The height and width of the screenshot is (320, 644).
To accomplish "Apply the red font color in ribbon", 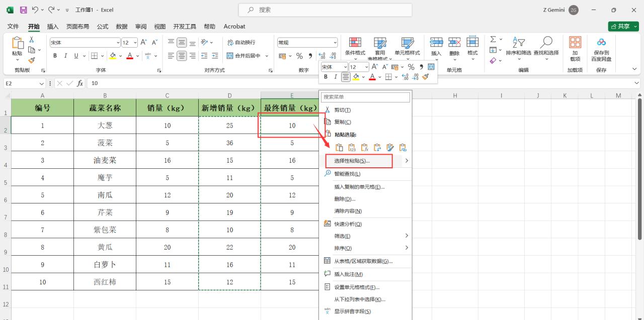I will (x=129, y=56).
